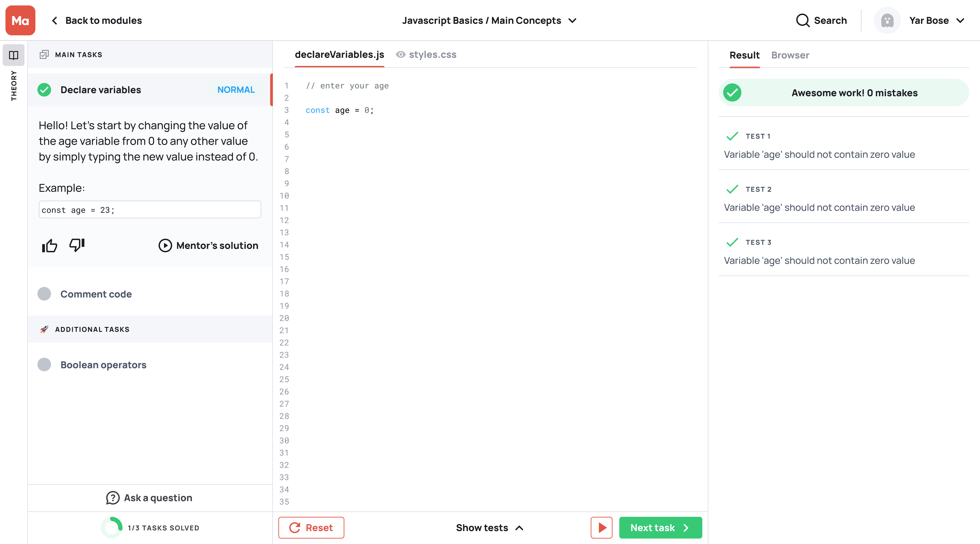Toggle eye icon on styles.css tab
The height and width of the screenshot is (544, 980).
(x=400, y=55)
